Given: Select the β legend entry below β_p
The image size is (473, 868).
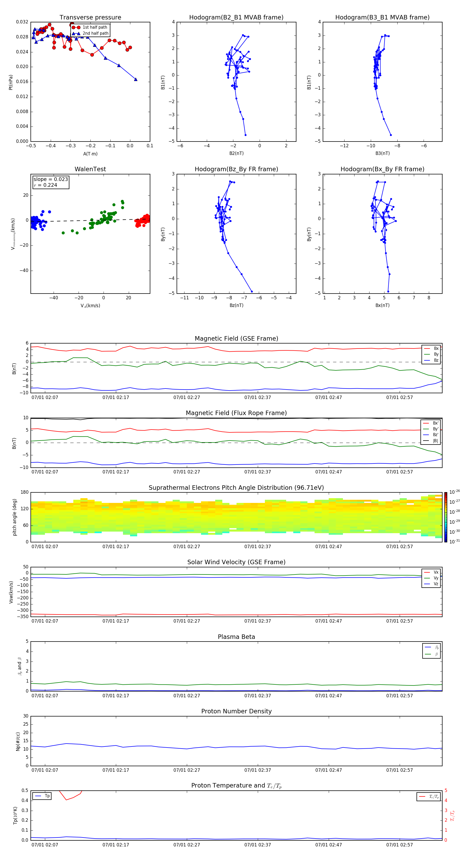Looking at the screenshot, I should pyautogui.click(x=431, y=654).
